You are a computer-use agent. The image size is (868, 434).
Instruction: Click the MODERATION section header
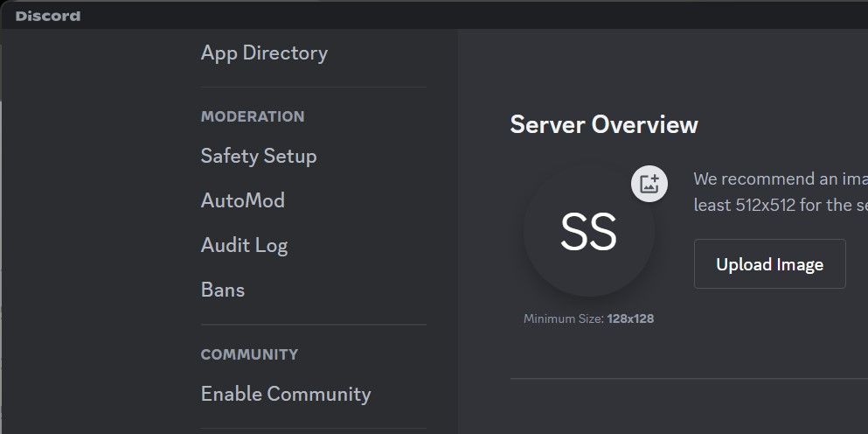click(253, 116)
